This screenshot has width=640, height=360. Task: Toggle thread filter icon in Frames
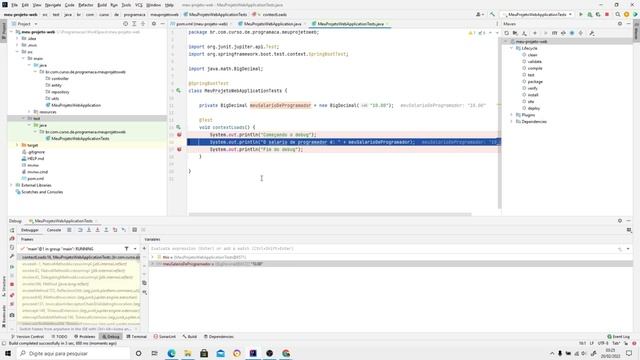pyautogui.click(x=127, y=249)
